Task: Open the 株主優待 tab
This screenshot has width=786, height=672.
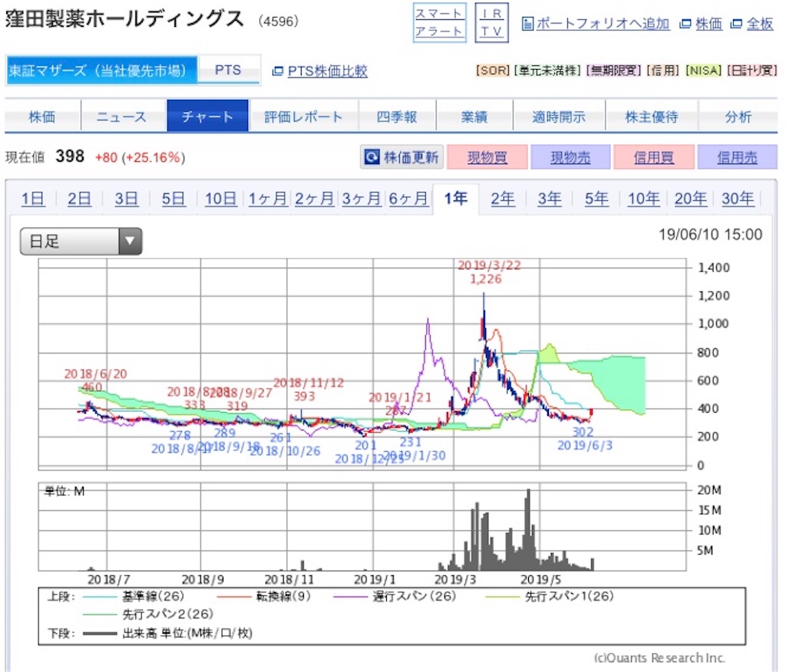Action: click(x=652, y=117)
